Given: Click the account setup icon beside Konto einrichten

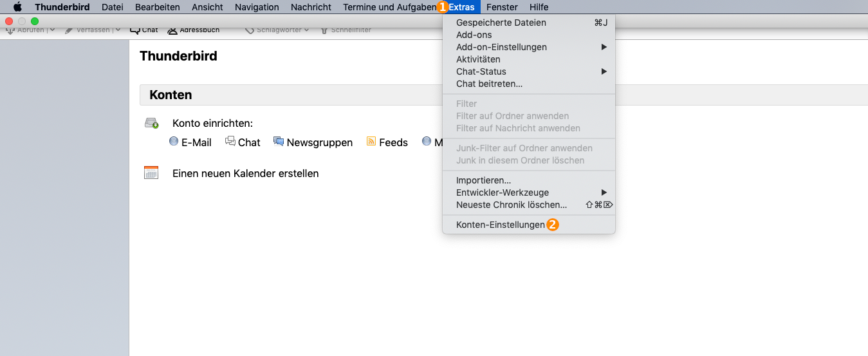Looking at the screenshot, I should pyautogui.click(x=151, y=123).
